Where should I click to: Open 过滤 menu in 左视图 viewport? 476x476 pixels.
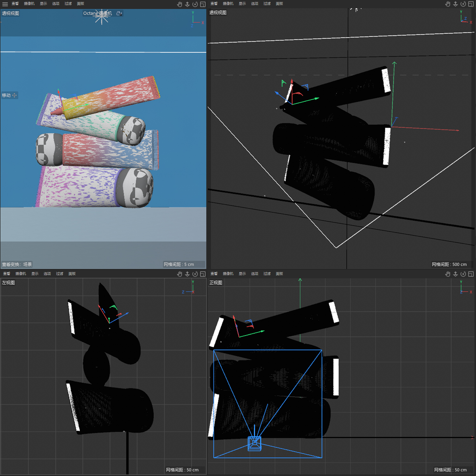(x=60, y=274)
